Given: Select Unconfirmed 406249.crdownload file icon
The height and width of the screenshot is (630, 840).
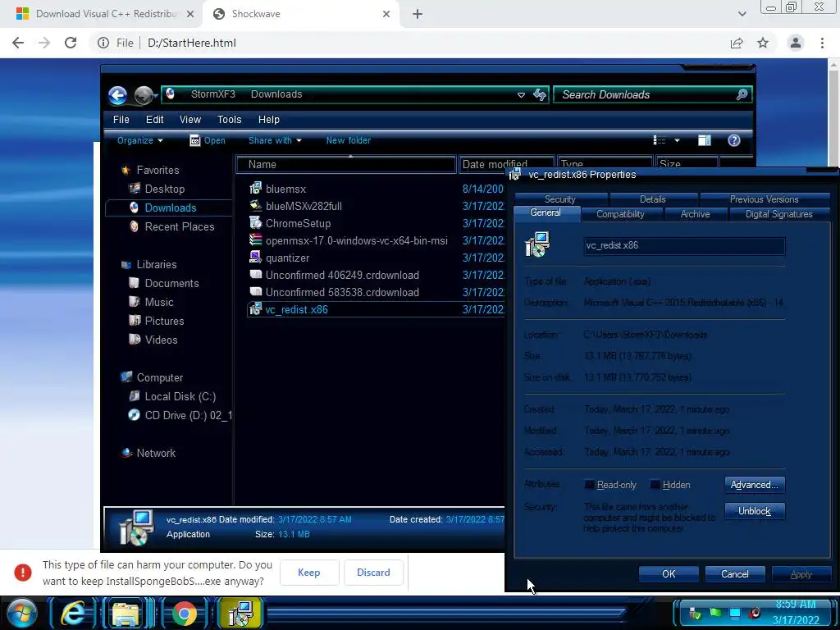Looking at the screenshot, I should pyautogui.click(x=256, y=275).
